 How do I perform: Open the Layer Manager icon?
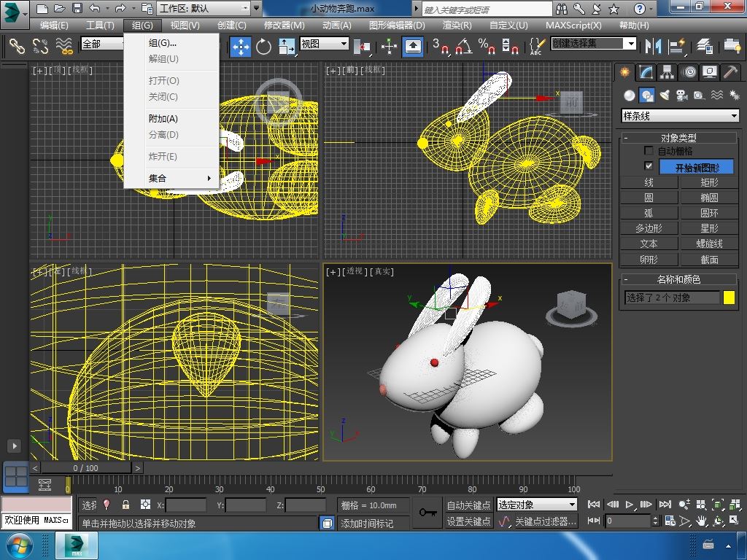(705, 46)
